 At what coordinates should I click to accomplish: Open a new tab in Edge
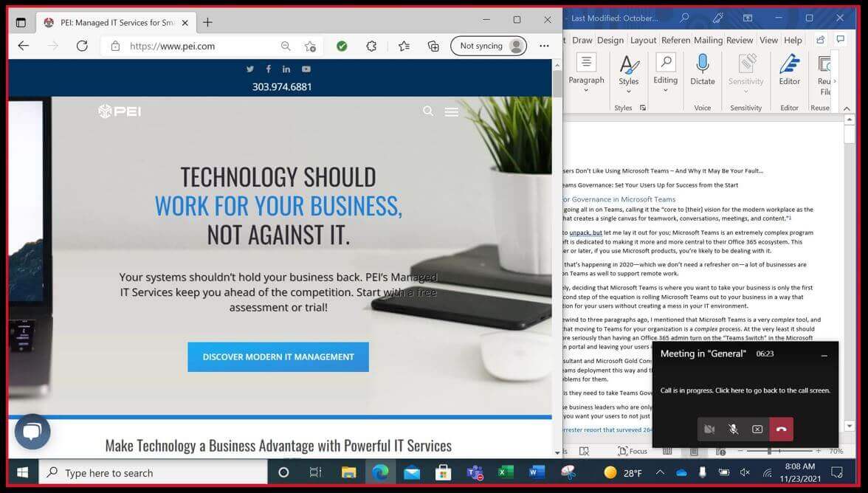207,23
